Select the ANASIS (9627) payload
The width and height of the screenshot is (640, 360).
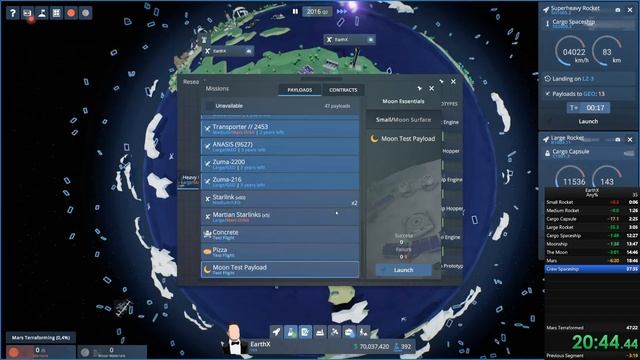pos(280,147)
